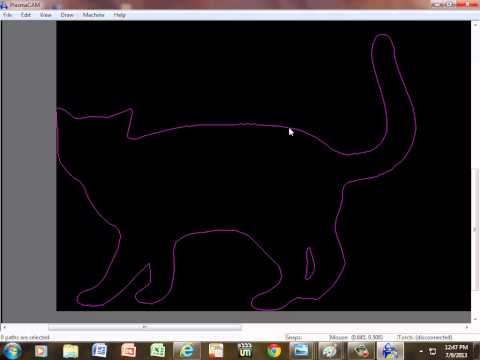This screenshot has width=480, height=360.
Task: Select the active PlasmaCAM taskbar button
Action: pyautogui.click(x=389, y=351)
